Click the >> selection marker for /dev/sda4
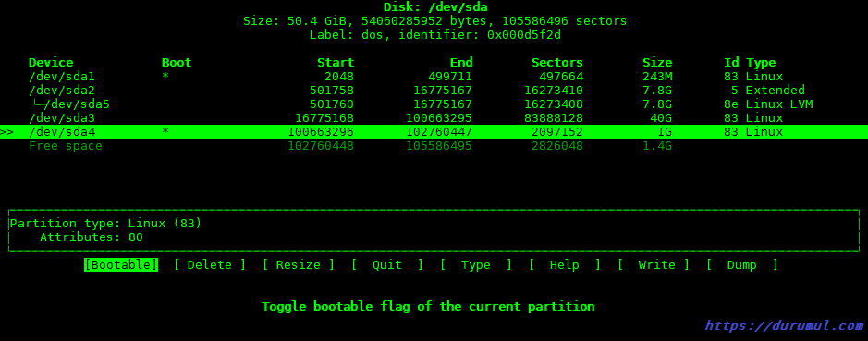 click(x=7, y=132)
